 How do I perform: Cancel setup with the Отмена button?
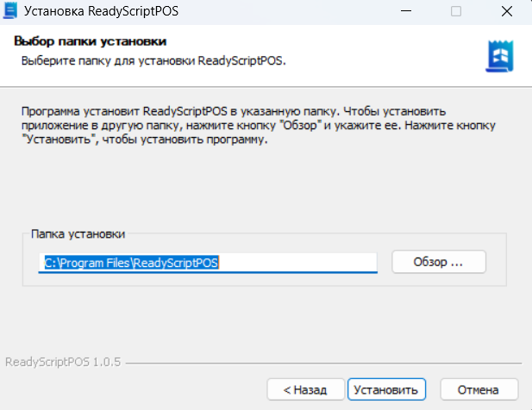click(x=479, y=389)
